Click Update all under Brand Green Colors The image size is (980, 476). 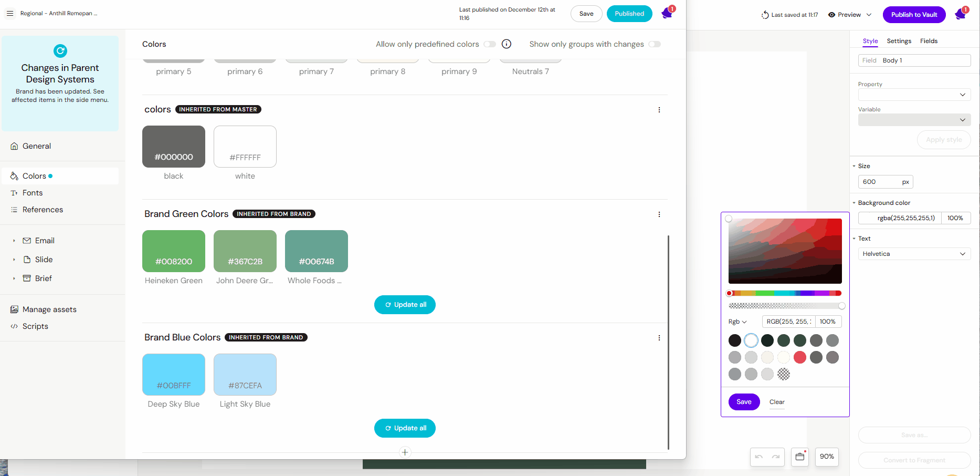coord(405,305)
